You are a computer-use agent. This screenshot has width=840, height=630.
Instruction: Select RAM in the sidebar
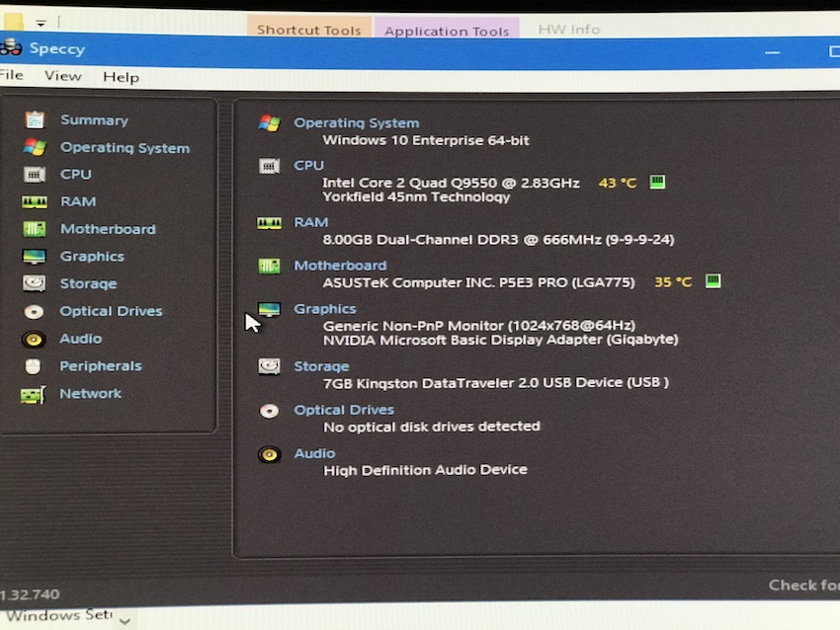pyautogui.click(x=78, y=201)
